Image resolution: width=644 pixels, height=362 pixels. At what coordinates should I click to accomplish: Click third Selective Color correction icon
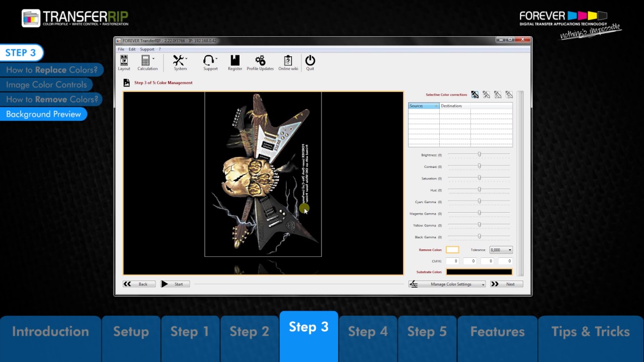[x=498, y=95]
